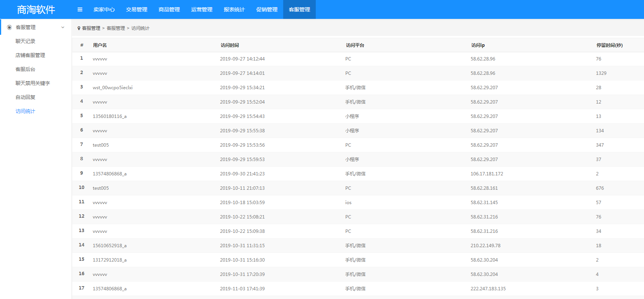The width and height of the screenshot is (644, 299).
Task: Open 卖家中心 in top navigation
Action: [x=104, y=9]
